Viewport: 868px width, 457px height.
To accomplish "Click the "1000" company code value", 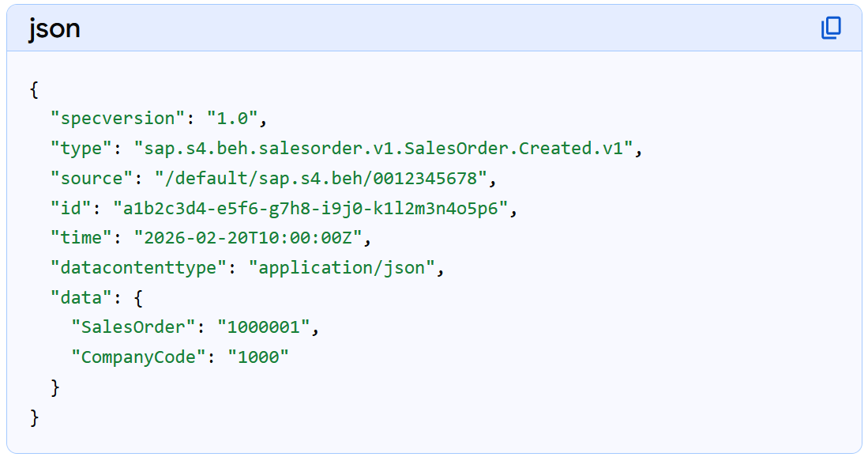I will [x=258, y=357].
